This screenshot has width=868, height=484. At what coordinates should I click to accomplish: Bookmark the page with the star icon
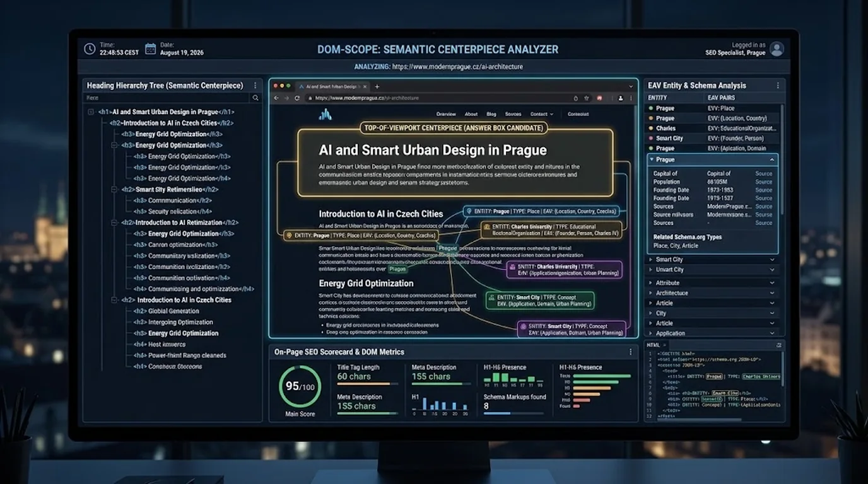tap(587, 98)
